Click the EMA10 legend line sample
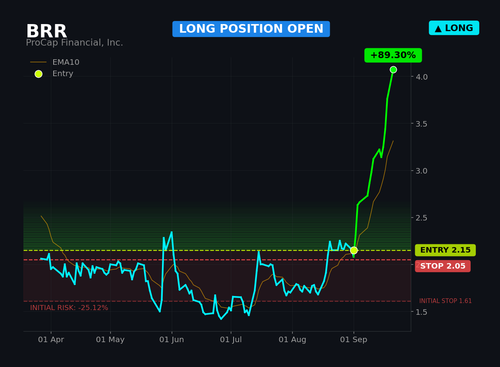The width and height of the screenshot is (500, 367). 38,62
